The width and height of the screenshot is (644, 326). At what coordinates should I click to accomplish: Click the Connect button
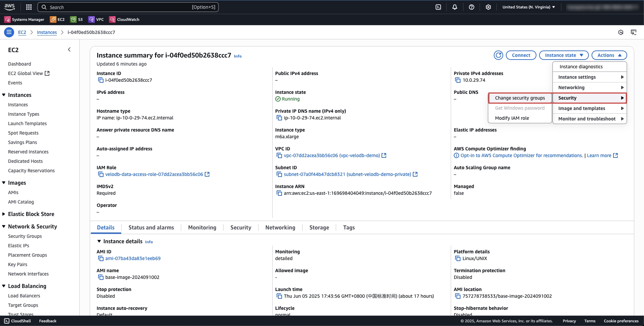(521, 55)
